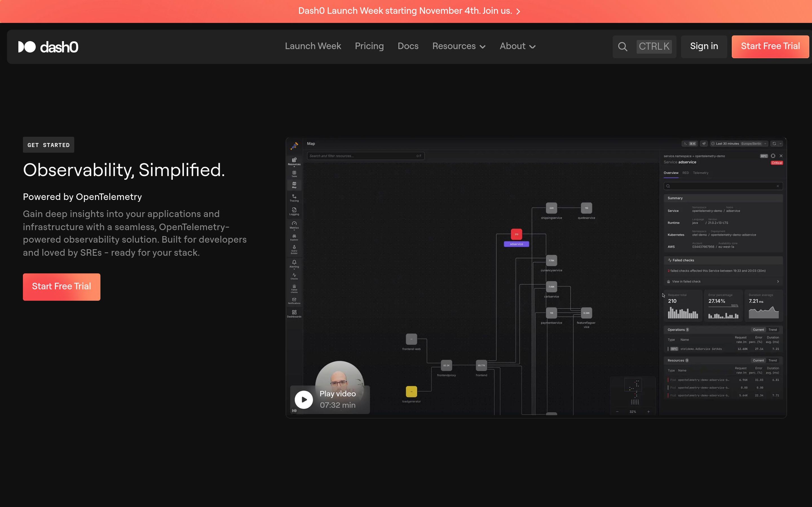812x507 pixels.
Task: Open the Dashboards sidebar icon
Action: coord(294,313)
